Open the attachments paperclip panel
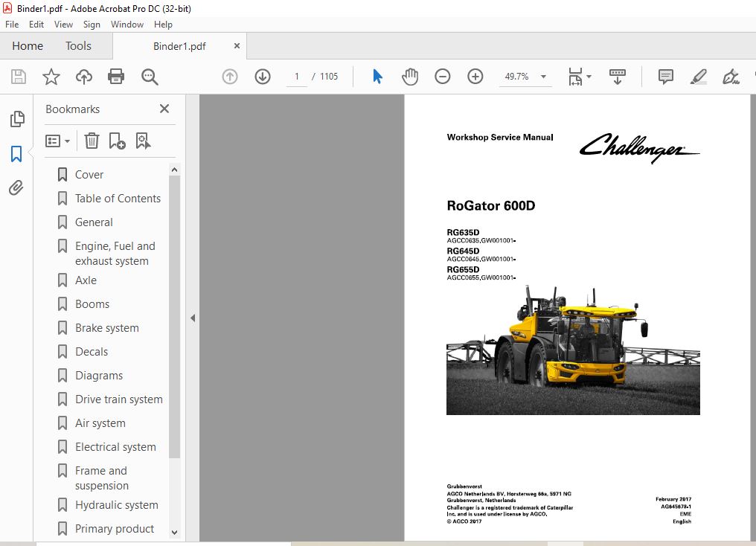Image resolution: width=756 pixels, height=546 pixels. (16, 188)
